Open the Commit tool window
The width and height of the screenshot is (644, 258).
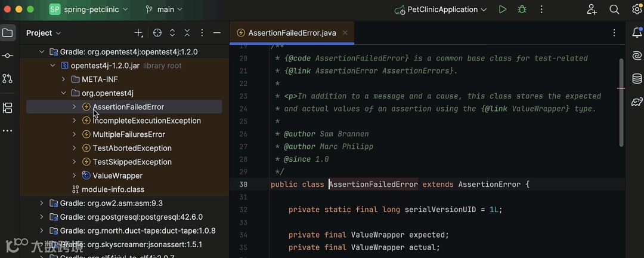tap(8, 56)
